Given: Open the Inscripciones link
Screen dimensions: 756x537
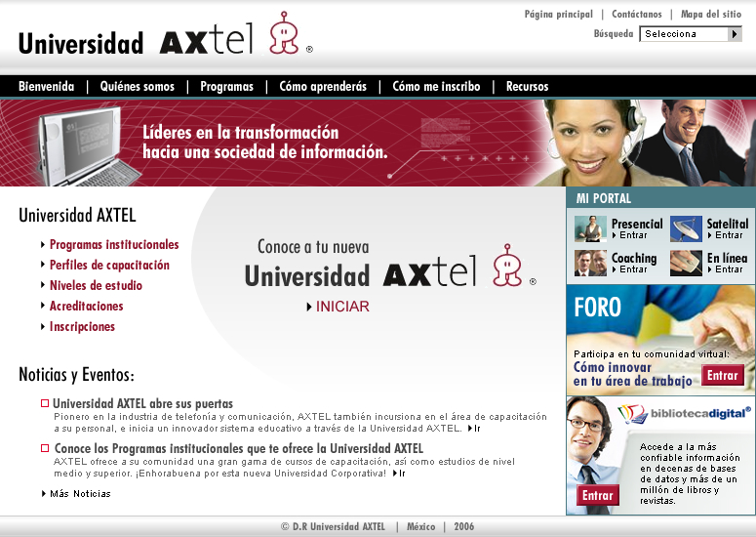Looking at the screenshot, I should tap(83, 327).
